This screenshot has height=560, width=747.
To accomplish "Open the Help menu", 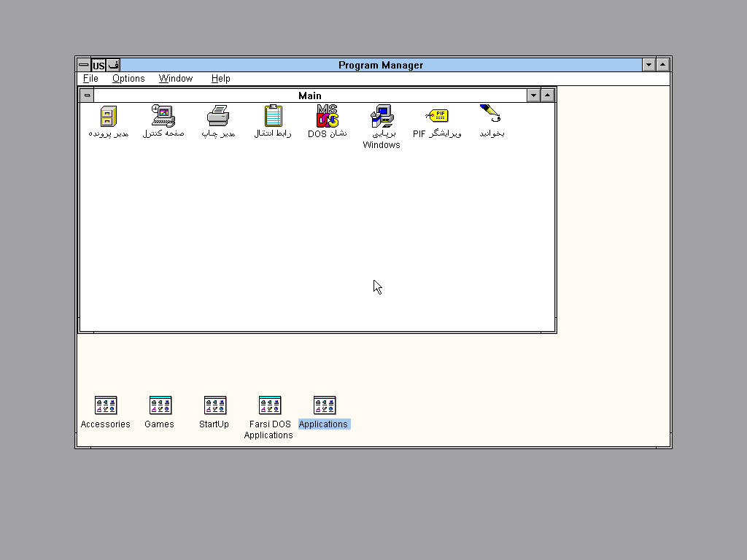I will point(220,79).
